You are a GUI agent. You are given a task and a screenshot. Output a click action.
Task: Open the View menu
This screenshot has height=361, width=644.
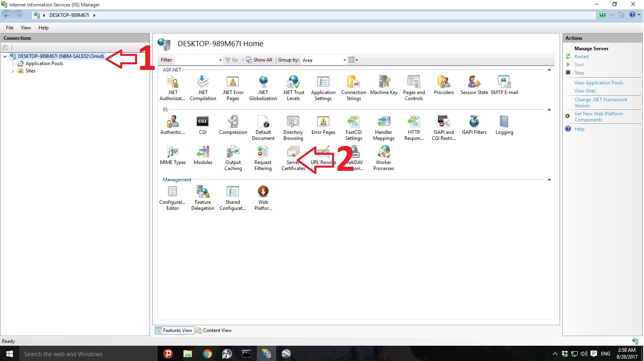pos(26,28)
